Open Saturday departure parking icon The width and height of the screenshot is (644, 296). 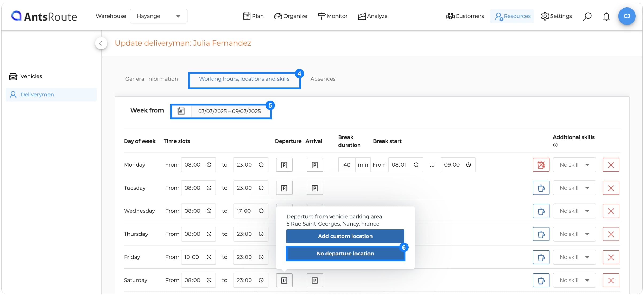[284, 280]
